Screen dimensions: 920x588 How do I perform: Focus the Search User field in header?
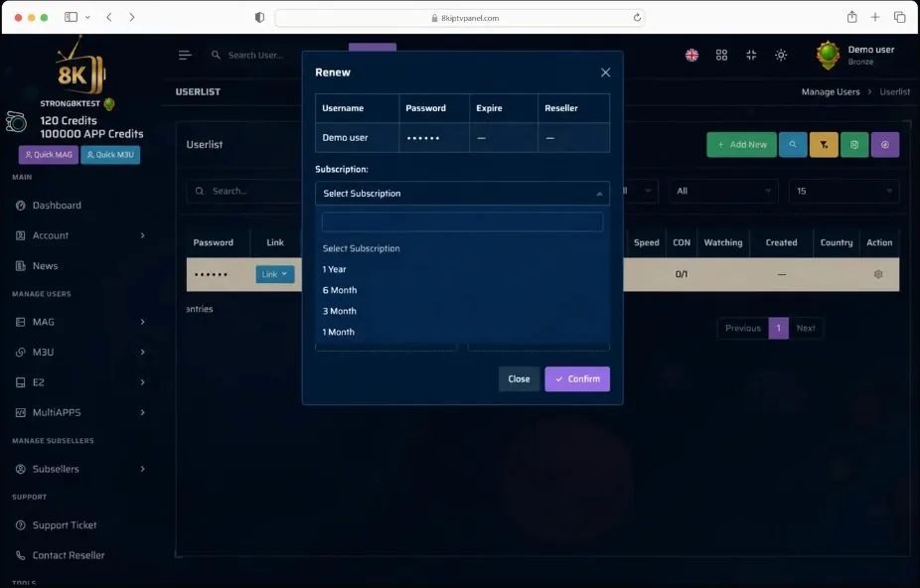point(255,56)
